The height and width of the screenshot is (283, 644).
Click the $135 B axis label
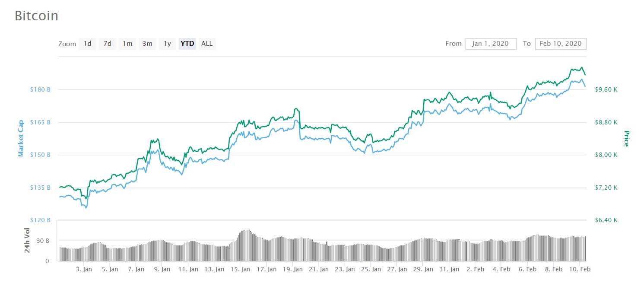click(x=40, y=188)
